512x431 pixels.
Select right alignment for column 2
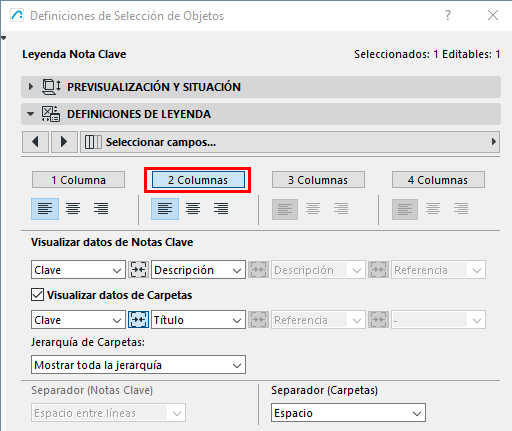pyautogui.click(x=221, y=209)
